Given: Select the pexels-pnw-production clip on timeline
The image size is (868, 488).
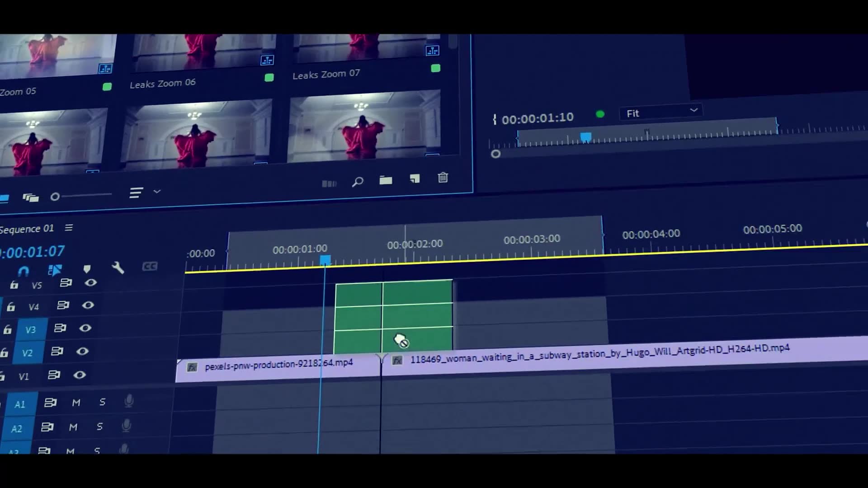Looking at the screenshot, I should pos(278,367).
